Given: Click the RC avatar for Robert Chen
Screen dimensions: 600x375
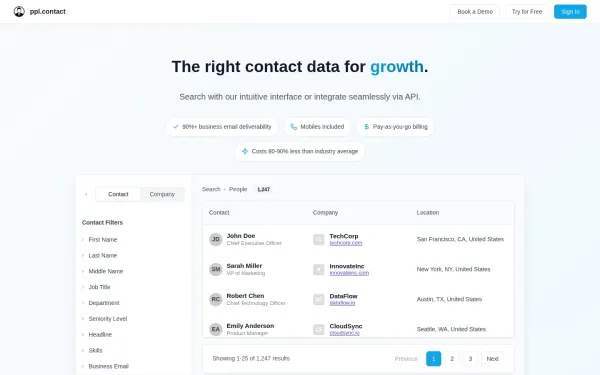Looking at the screenshot, I should coord(216,299).
